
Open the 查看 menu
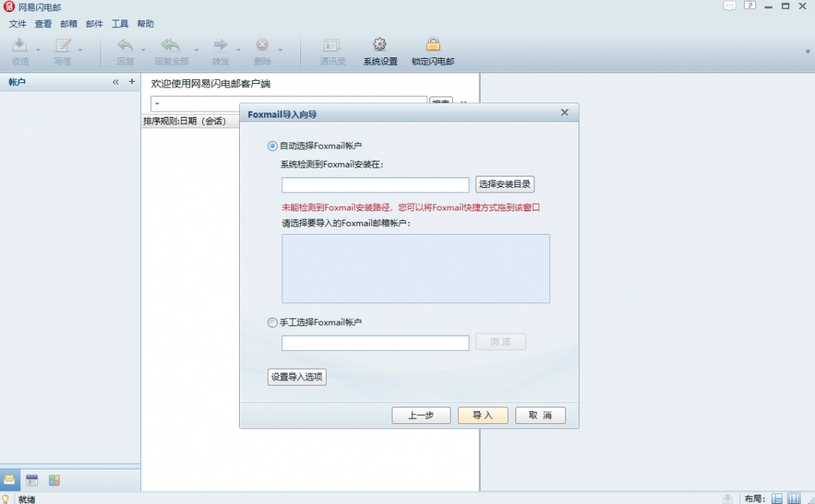click(x=43, y=24)
